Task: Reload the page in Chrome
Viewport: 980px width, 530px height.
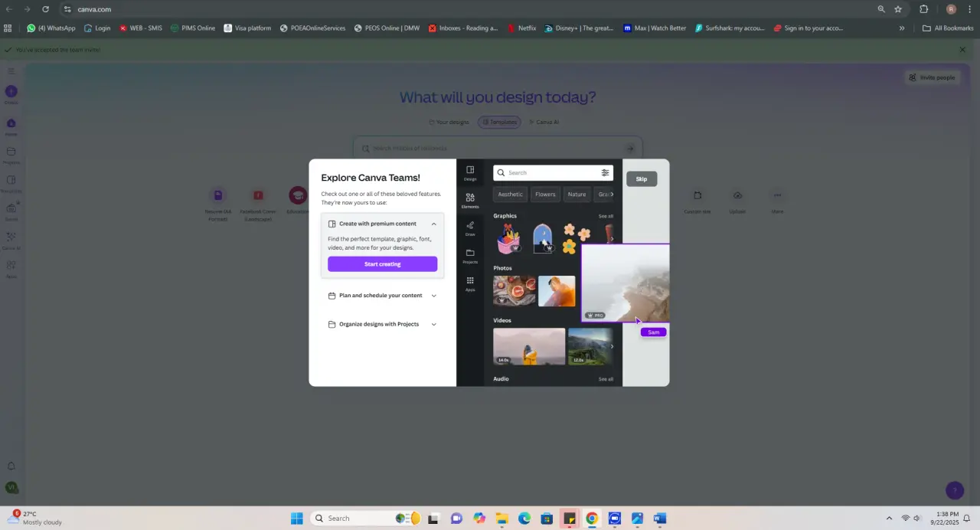Action: [45, 9]
